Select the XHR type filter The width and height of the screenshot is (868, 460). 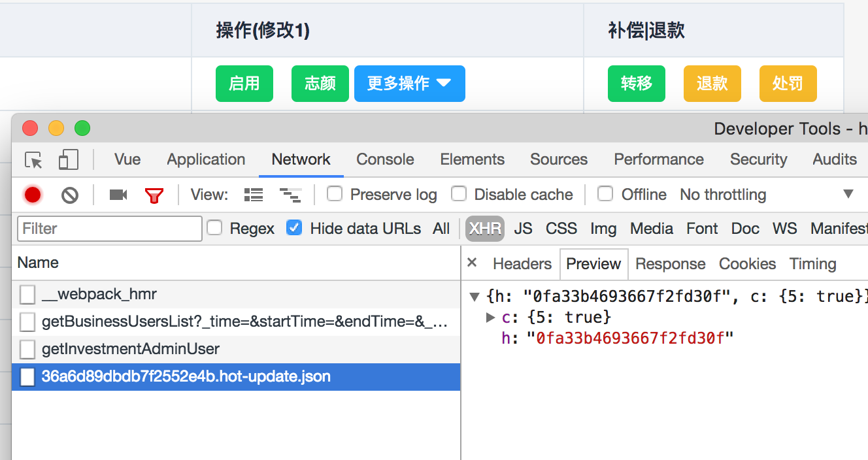point(485,229)
